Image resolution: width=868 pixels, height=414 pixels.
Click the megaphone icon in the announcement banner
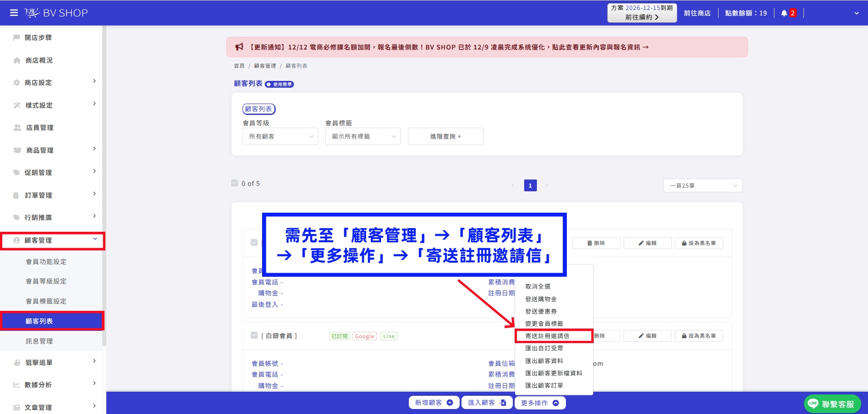[239, 47]
